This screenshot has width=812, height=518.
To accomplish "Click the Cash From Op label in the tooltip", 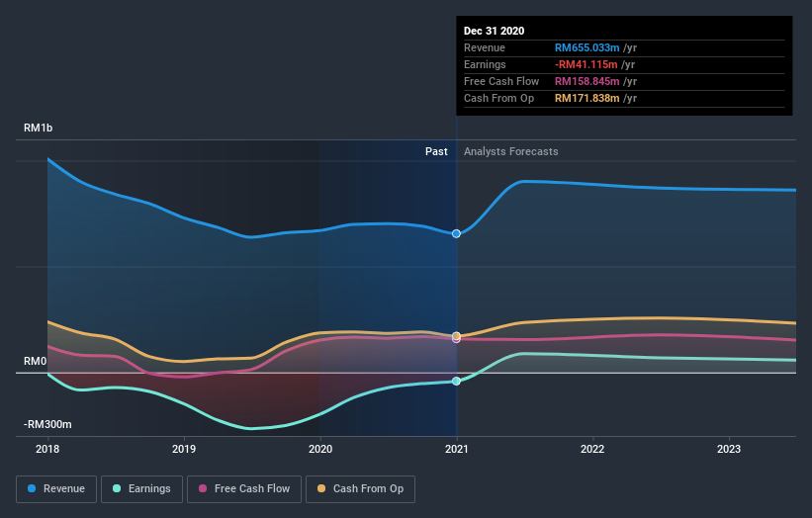I will point(498,98).
